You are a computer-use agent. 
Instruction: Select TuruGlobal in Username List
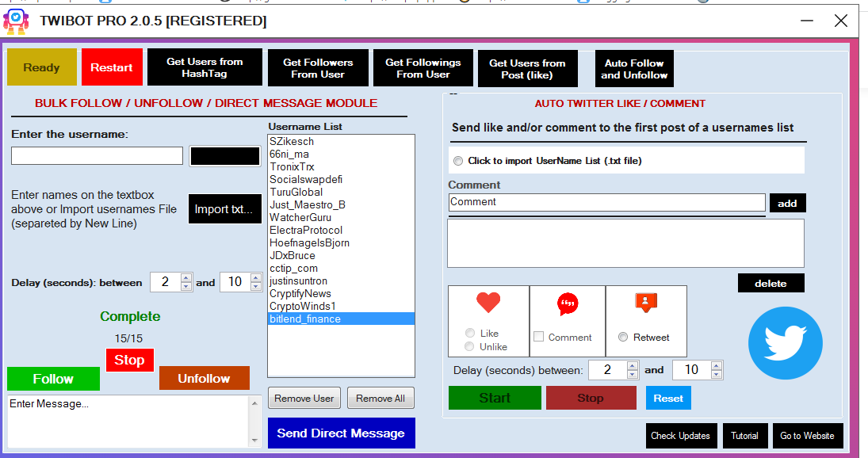(x=341, y=193)
